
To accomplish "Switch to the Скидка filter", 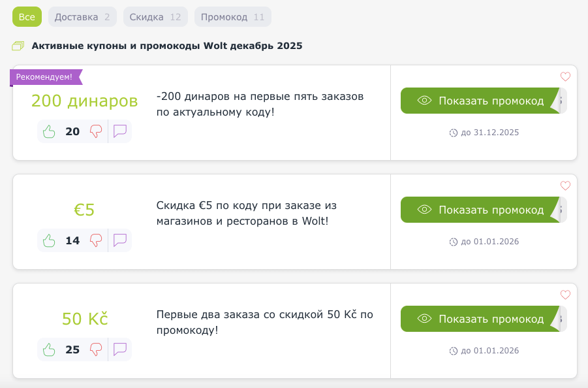I will click(x=155, y=16).
